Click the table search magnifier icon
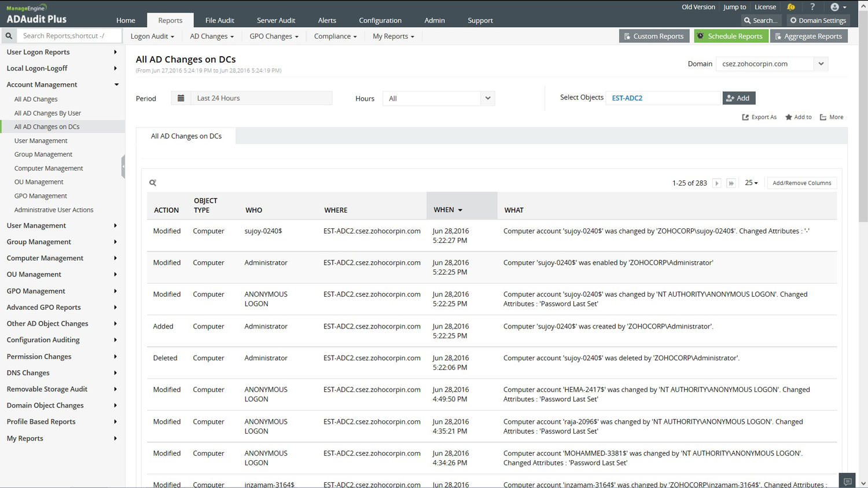Image resolution: width=868 pixels, height=488 pixels. 153,183
